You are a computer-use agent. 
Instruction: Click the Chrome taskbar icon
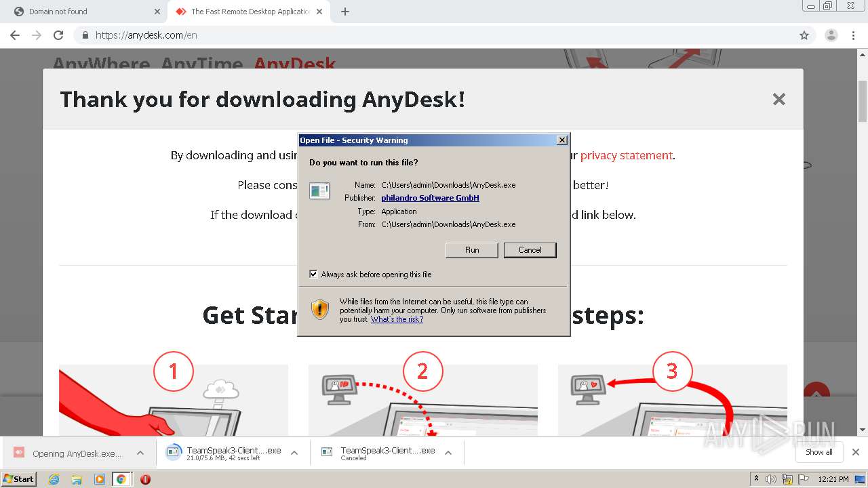tap(121, 479)
